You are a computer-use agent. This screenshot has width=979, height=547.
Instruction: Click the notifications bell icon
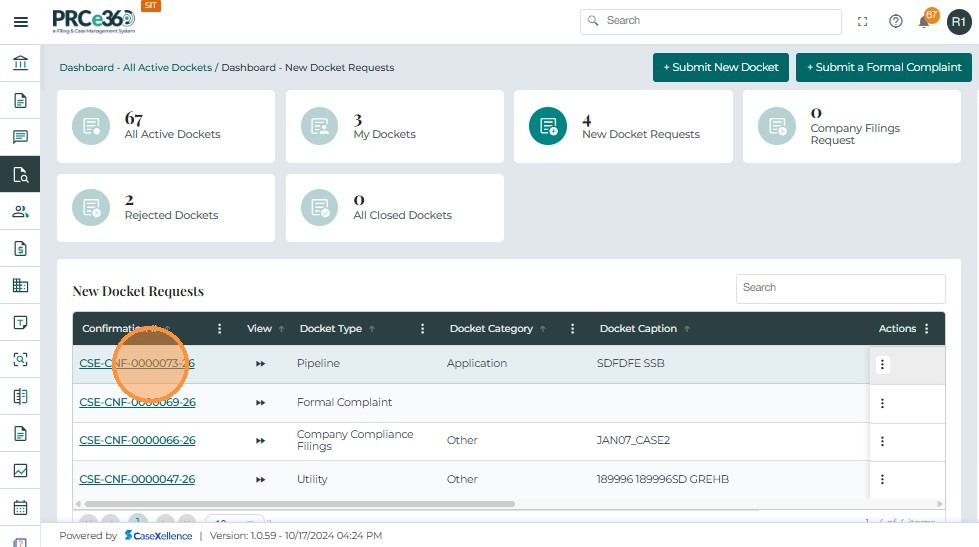(924, 22)
